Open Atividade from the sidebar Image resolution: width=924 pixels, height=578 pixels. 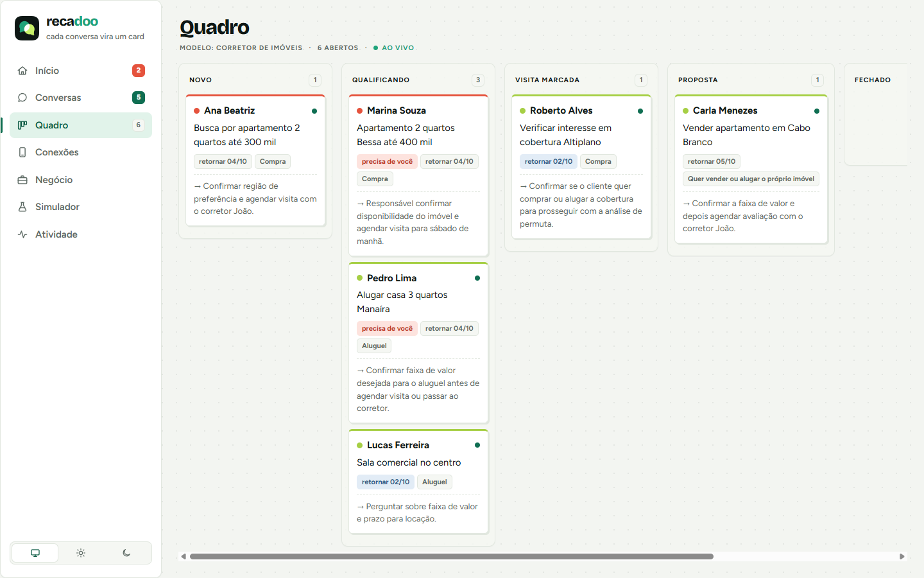coord(81,234)
